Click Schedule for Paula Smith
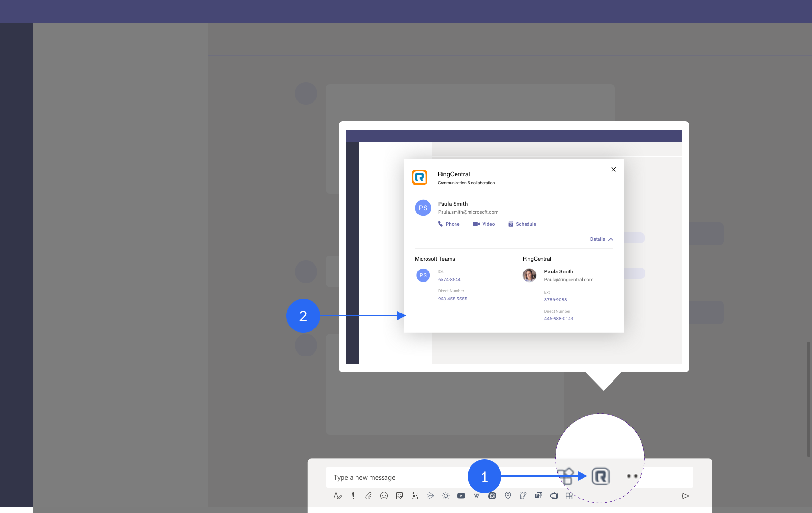 [522, 224]
